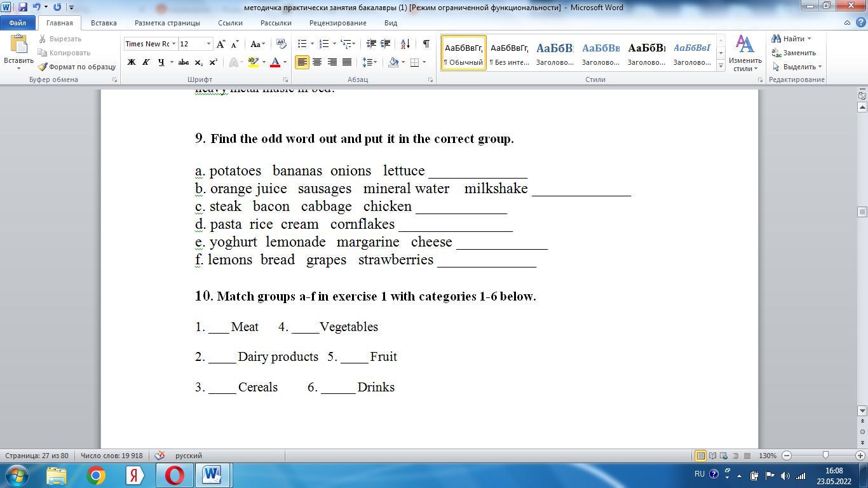The height and width of the screenshot is (488, 868).
Task: Switch to the Рецензирование tab
Action: pyautogui.click(x=338, y=23)
